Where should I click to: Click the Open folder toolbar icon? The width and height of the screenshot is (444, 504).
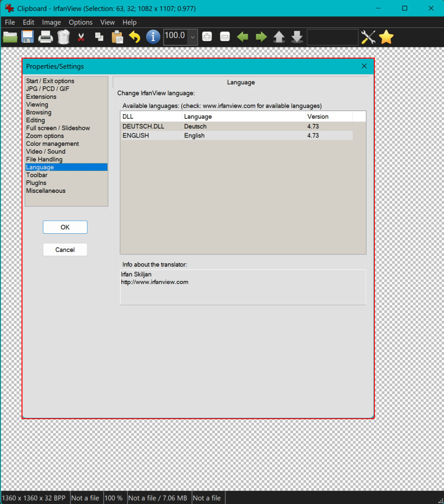(x=10, y=37)
